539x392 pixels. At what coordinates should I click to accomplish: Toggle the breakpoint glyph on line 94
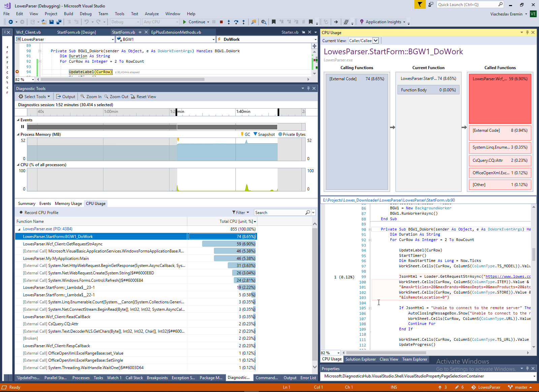pyautogui.click(x=17, y=72)
